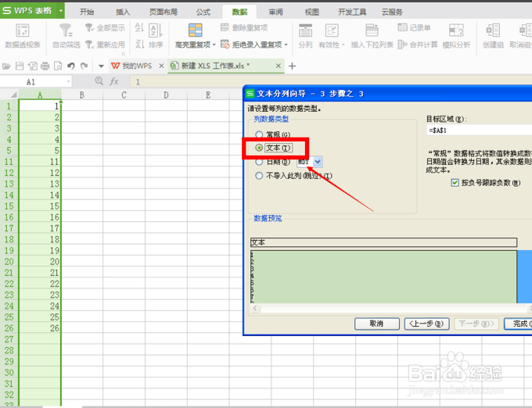Toggle the 自动筛选 auto filter
Image resolution: width=532 pixels, height=408 pixels.
click(x=66, y=36)
